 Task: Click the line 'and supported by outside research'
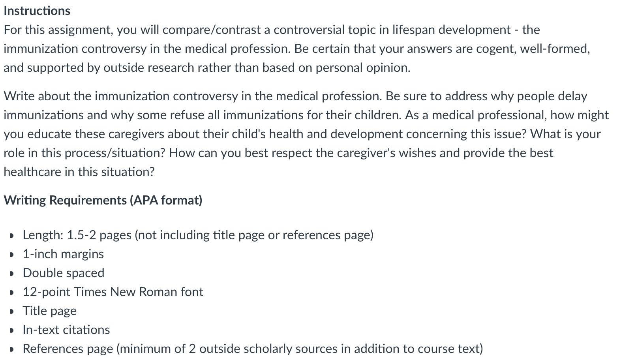pos(207,68)
